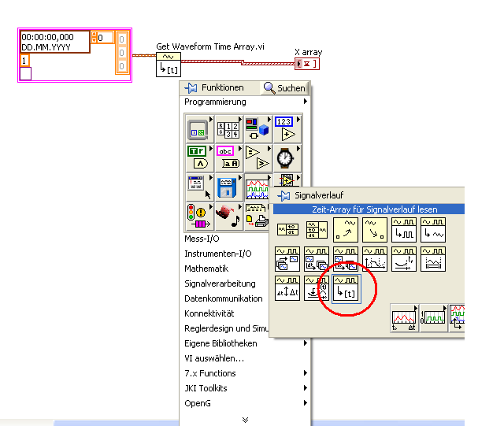Open the Dialog & User Interface subpalette
The image size is (504, 426).
tap(198, 187)
